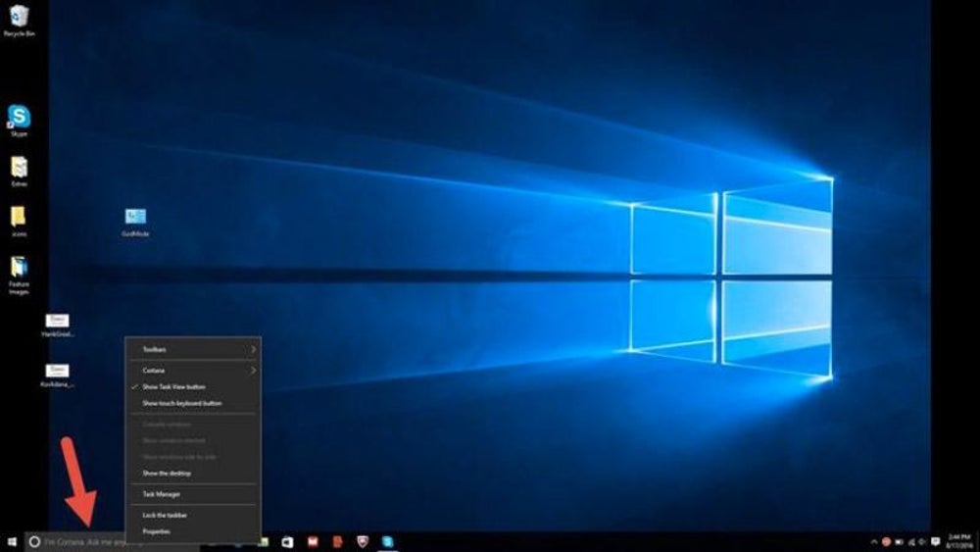
Task: Select the Kortana text file on desktop
Action: tap(57, 376)
